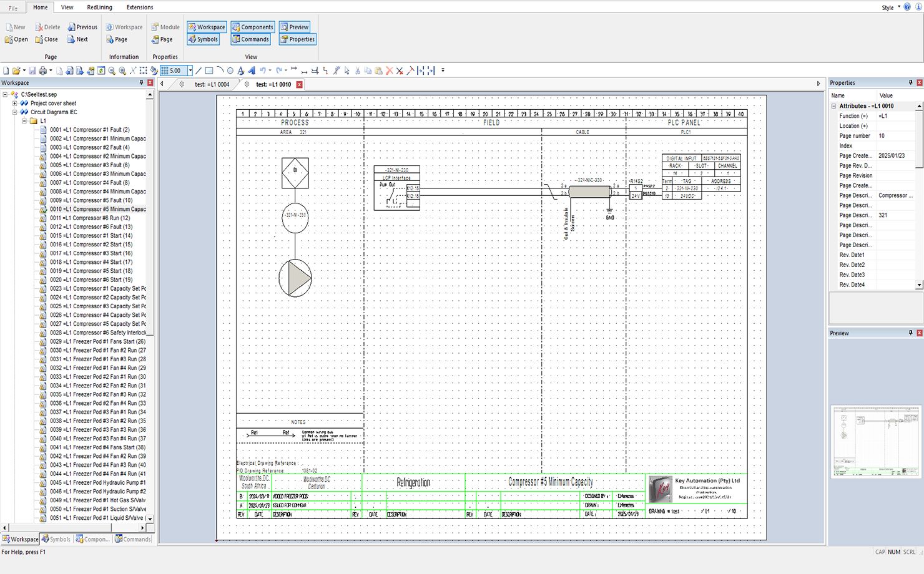Screen dimensions: 924x574
Task: Click the Print icon in the toolbar
Action: 42,71
